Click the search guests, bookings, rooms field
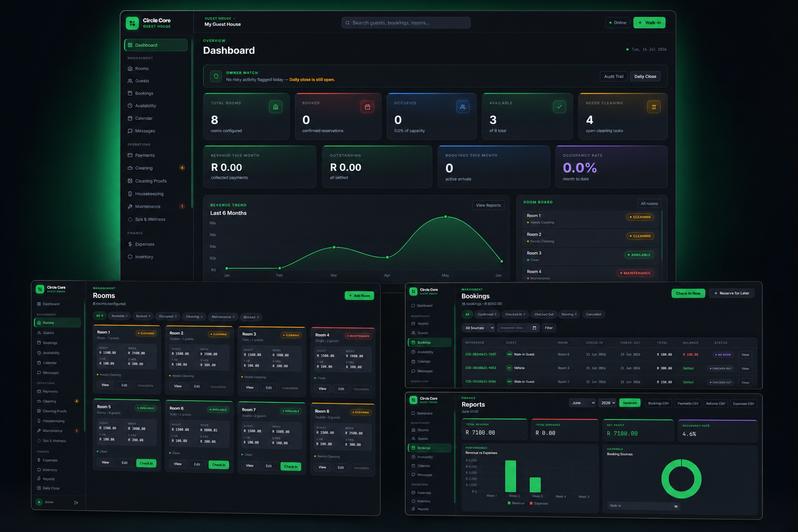Image resolution: width=798 pixels, height=532 pixels. [x=406, y=23]
